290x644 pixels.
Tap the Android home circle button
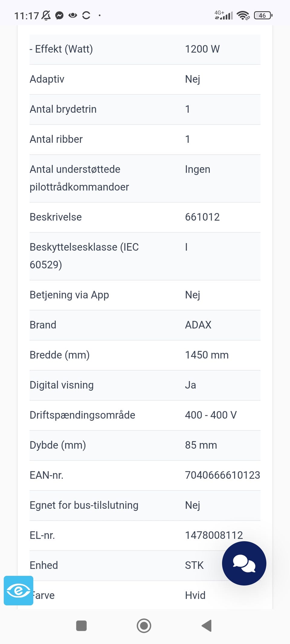click(144, 626)
